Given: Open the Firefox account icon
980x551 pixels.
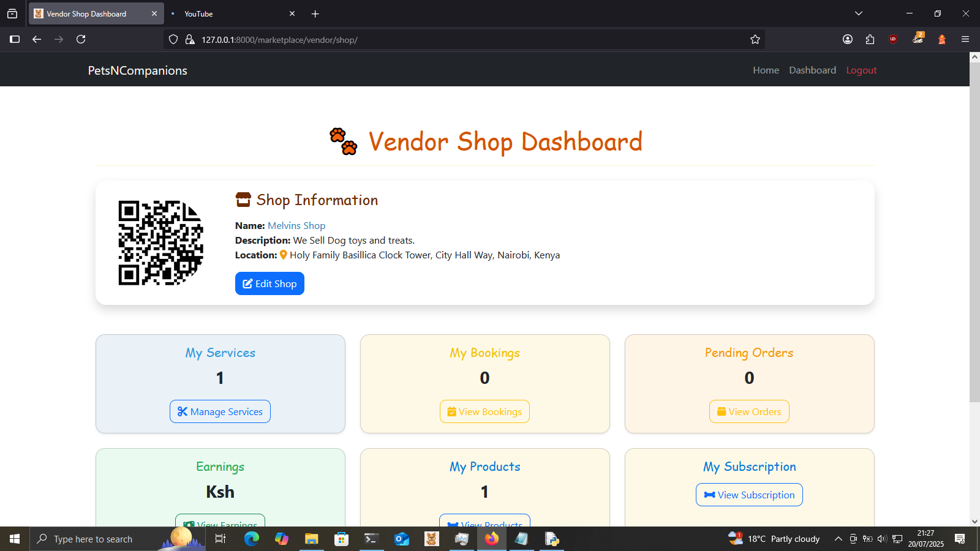Looking at the screenshot, I should coord(848,39).
